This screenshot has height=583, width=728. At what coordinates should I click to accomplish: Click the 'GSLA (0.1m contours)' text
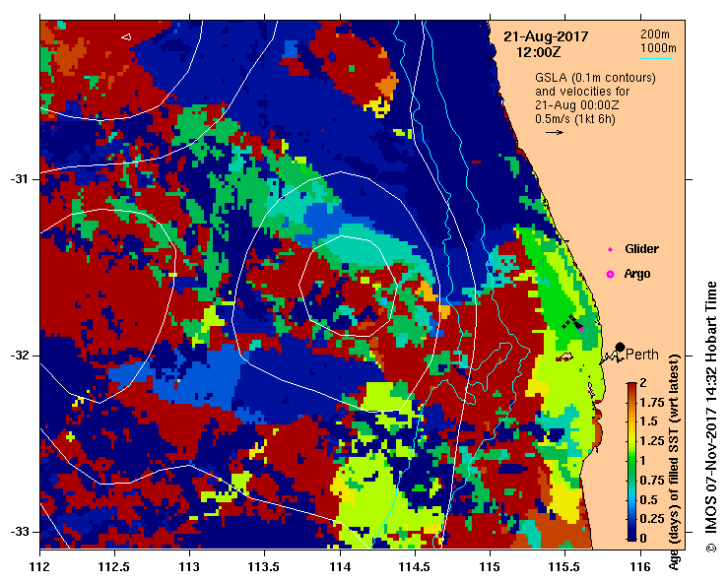(x=595, y=78)
